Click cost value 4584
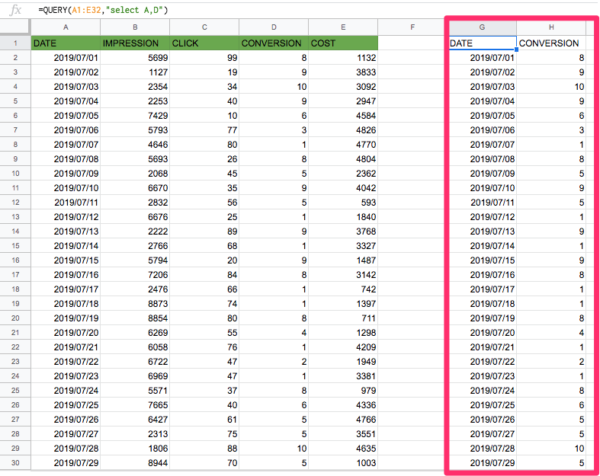Image resolution: width=600 pixels, height=476 pixels. (x=343, y=116)
